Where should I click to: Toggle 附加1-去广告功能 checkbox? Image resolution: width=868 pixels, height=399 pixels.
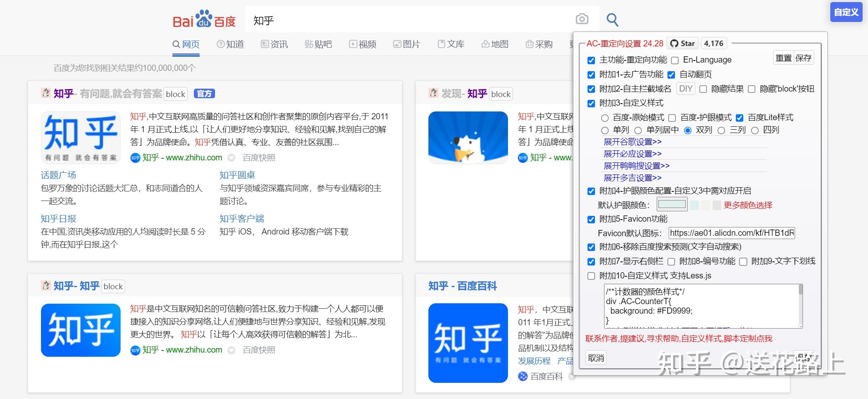tap(591, 75)
